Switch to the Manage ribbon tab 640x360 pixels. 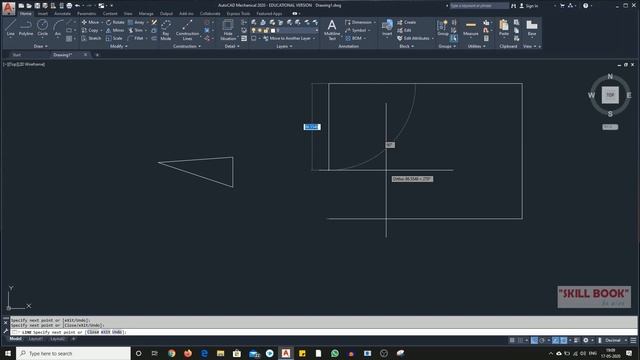pyautogui.click(x=146, y=13)
